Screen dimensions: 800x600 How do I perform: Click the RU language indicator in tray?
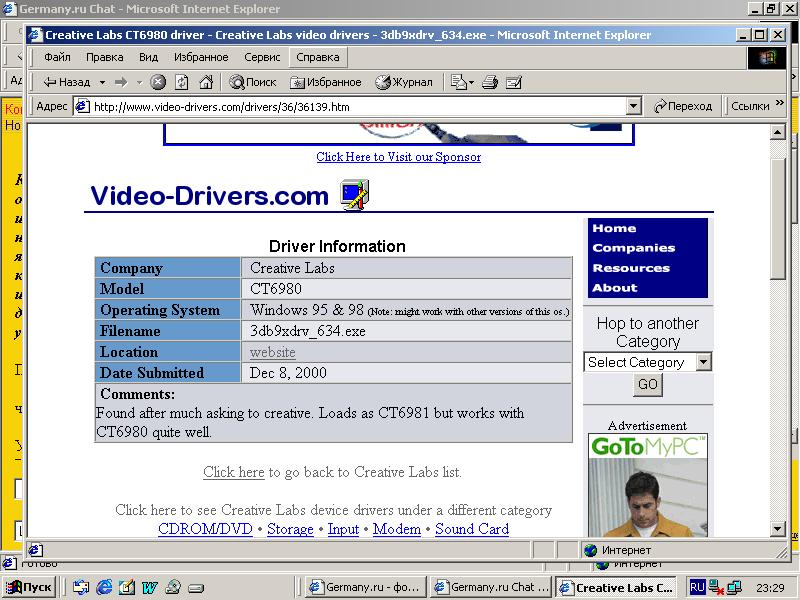pos(697,587)
